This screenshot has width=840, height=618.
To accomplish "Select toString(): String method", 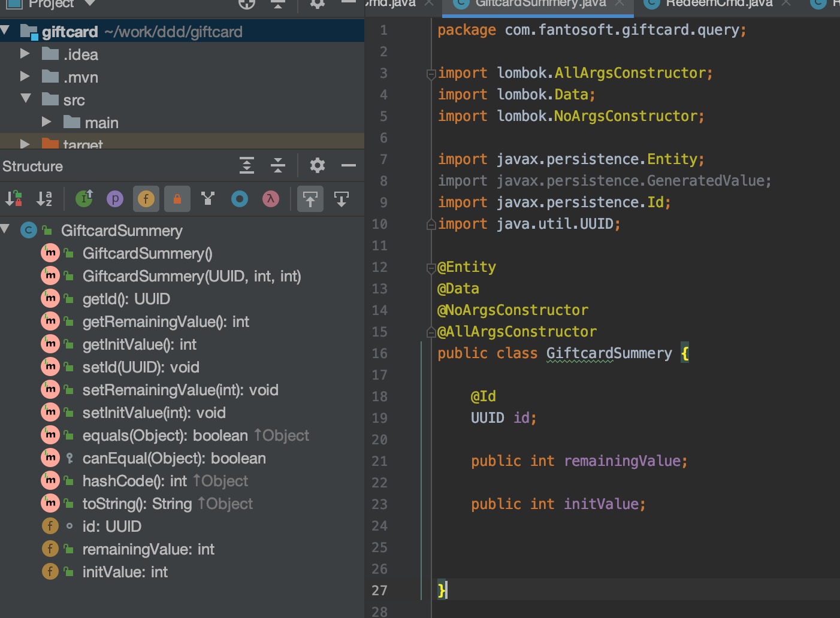I will [x=137, y=504].
